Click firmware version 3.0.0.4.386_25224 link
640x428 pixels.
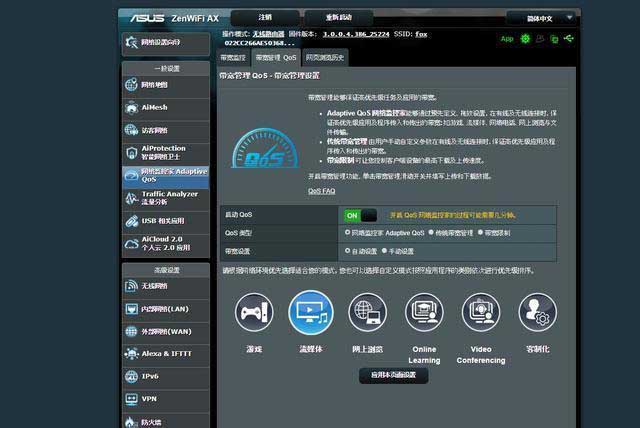(356, 34)
